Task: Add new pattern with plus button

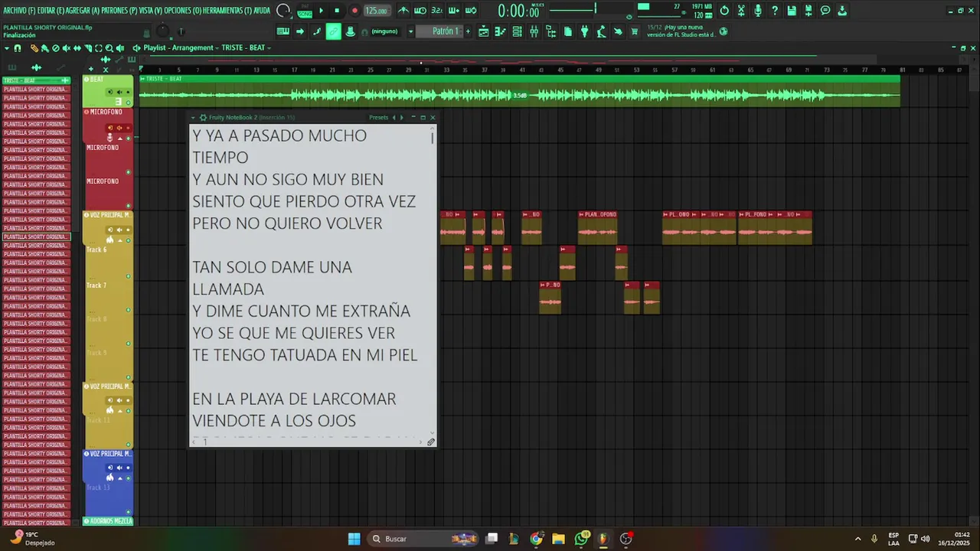Action: [x=468, y=31]
